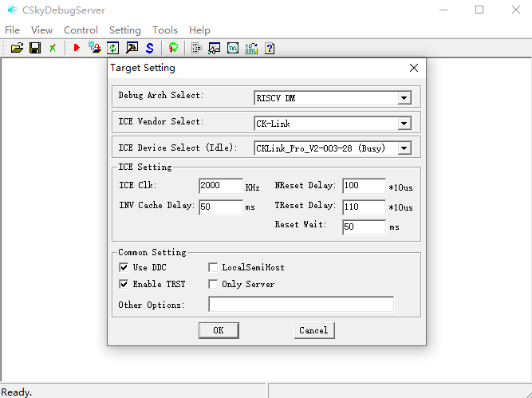Expand the ICE Device Select dropdown
This screenshot has width=532, height=398.
(x=404, y=148)
